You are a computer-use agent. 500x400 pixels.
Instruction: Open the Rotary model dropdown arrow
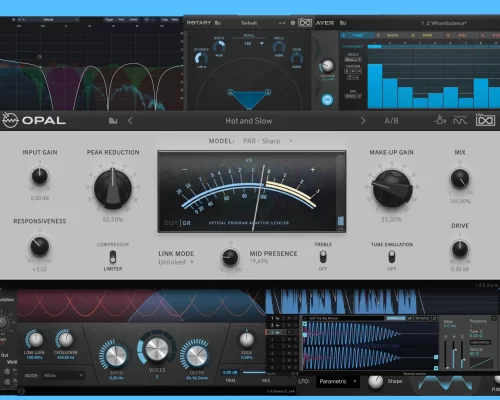coord(262,44)
